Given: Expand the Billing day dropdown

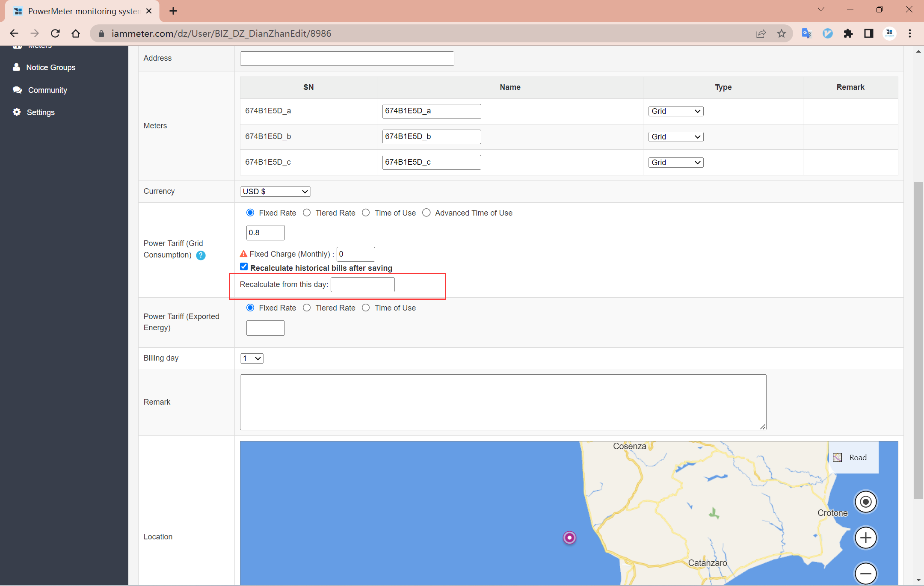Looking at the screenshot, I should (252, 358).
